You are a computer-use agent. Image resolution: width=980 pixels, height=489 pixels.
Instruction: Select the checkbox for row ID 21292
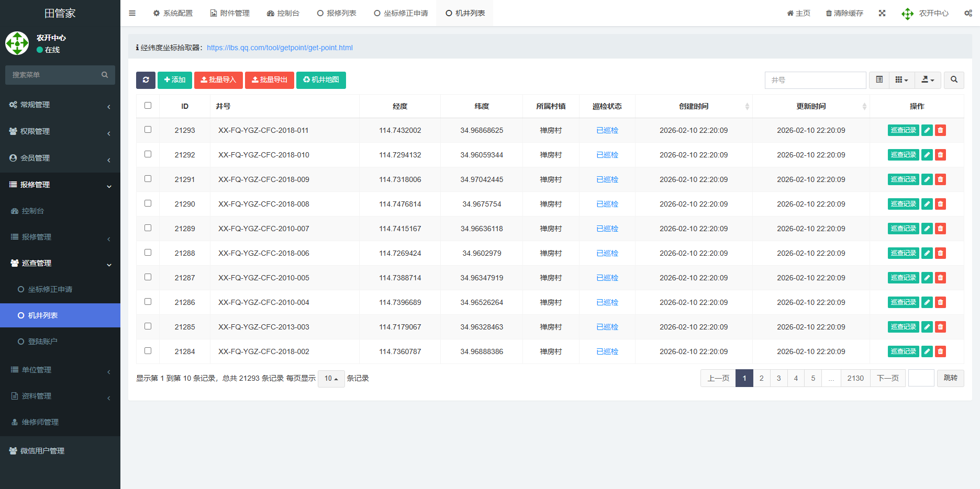point(148,154)
